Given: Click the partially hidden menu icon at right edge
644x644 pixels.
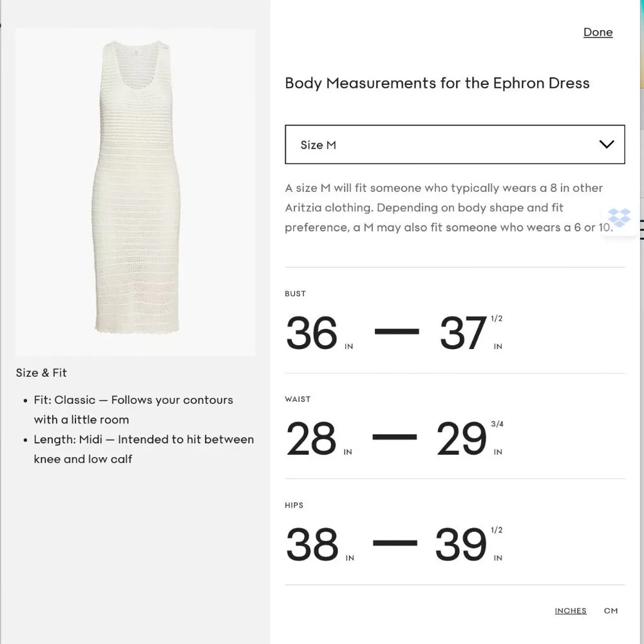Looking at the screenshot, I should tap(641, 229).
